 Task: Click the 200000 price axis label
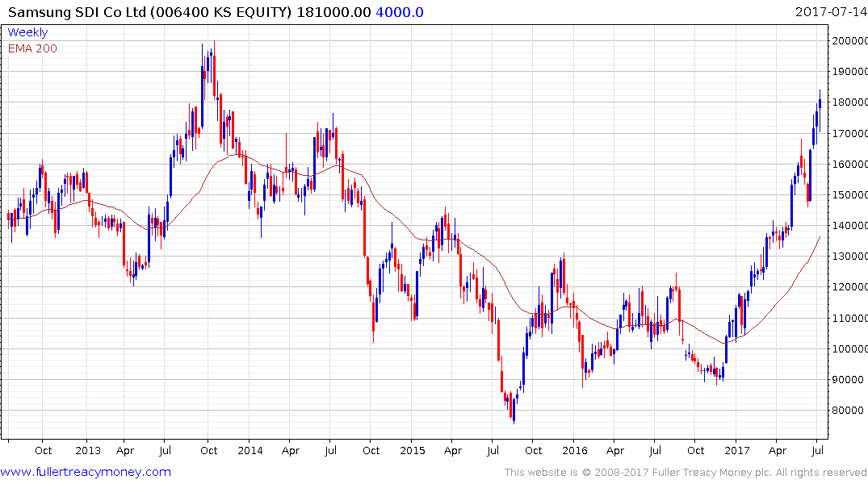click(x=849, y=40)
